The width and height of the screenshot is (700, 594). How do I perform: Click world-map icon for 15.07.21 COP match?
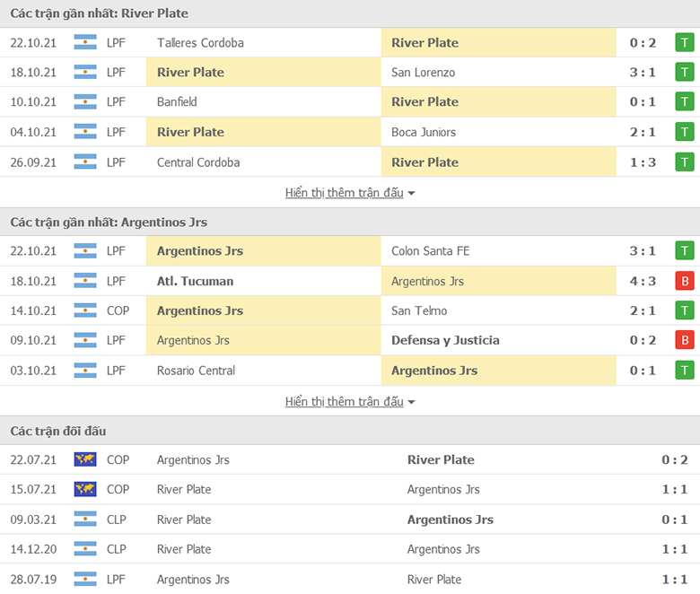coord(85,489)
